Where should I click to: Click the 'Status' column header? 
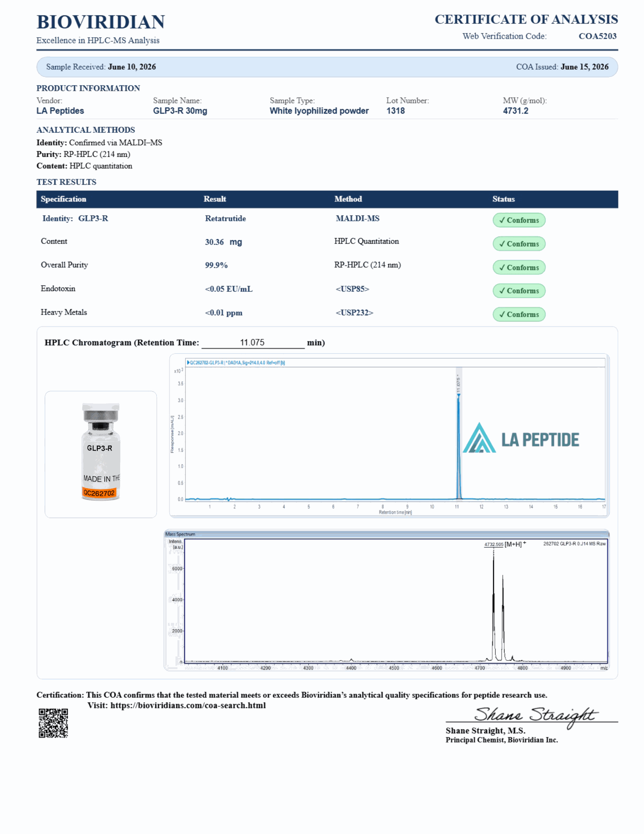(504, 199)
